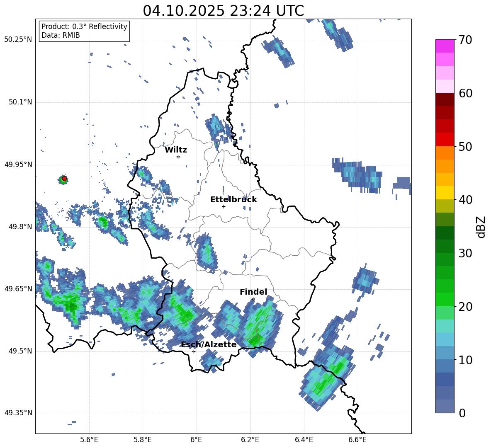Viewport: 491px width, 448px height.
Task: Click the Findel station cross marker
Action: [253, 299]
